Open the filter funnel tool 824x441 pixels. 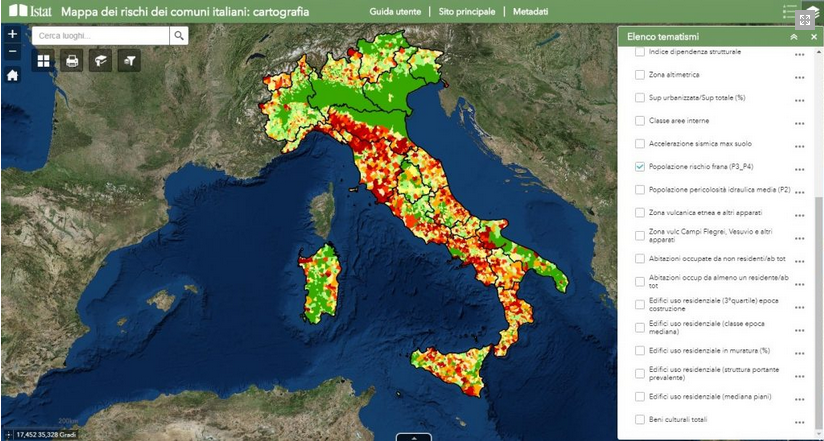pos(128,61)
